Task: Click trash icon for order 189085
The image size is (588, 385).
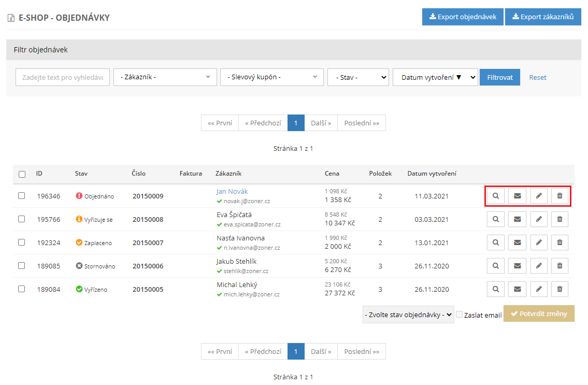Action: pyautogui.click(x=560, y=266)
